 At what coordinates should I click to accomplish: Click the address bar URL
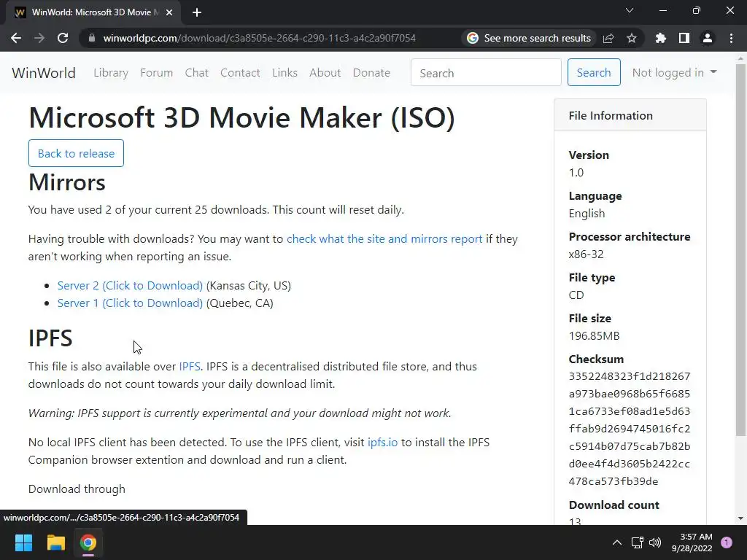(260, 38)
